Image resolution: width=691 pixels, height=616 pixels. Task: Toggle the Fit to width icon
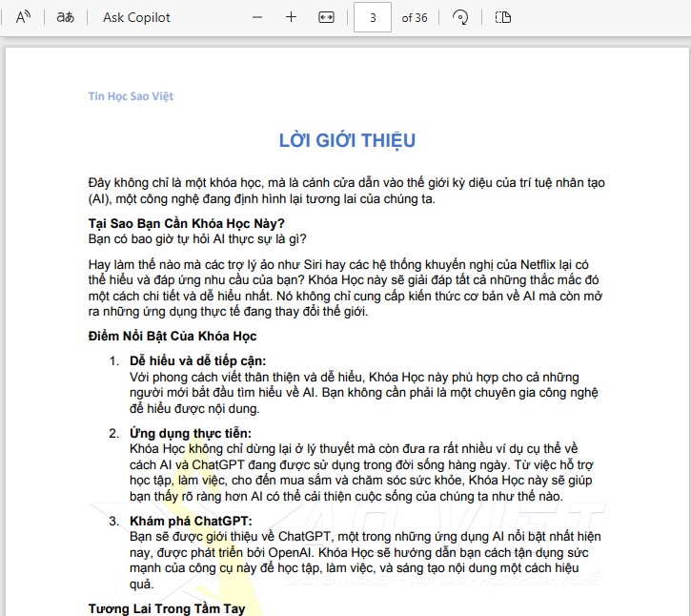coord(326,17)
